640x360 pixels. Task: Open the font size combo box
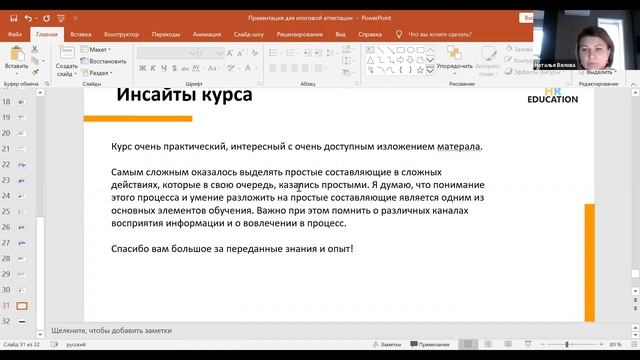click(x=211, y=53)
